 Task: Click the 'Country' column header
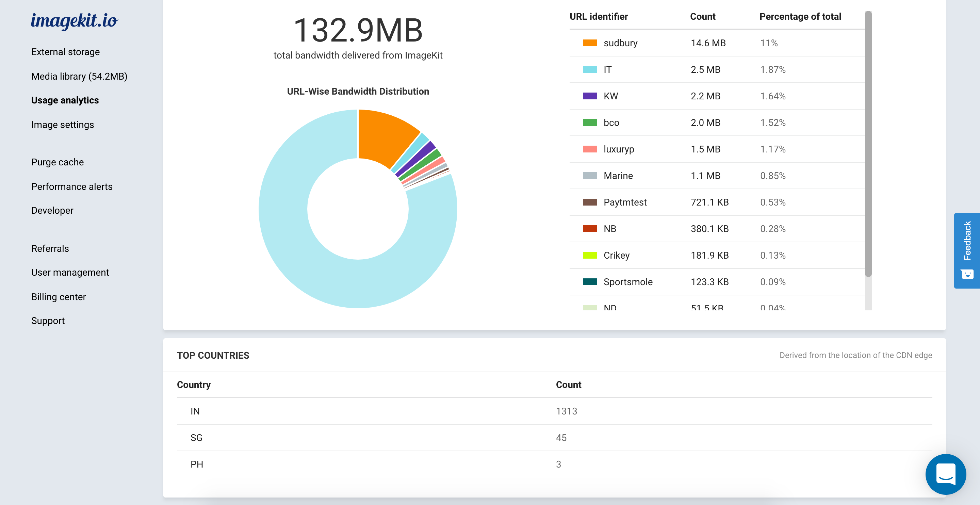pyautogui.click(x=194, y=385)
